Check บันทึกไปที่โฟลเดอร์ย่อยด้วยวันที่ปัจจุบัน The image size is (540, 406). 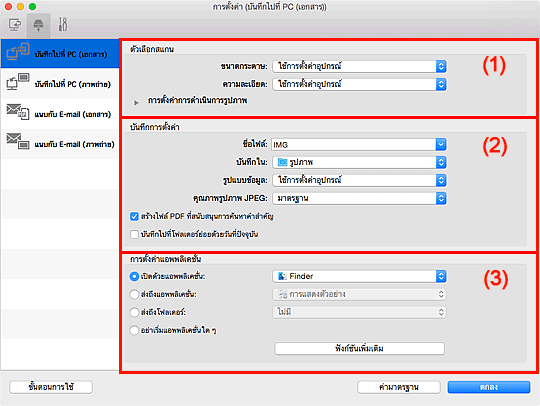(x=134, y=235)
